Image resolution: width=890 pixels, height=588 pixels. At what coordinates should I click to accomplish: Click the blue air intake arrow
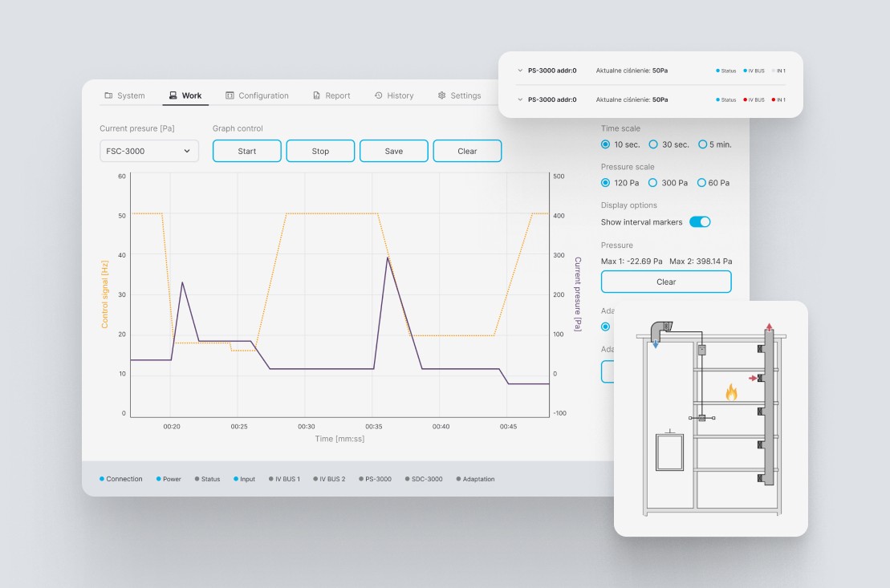click(656, 344)
